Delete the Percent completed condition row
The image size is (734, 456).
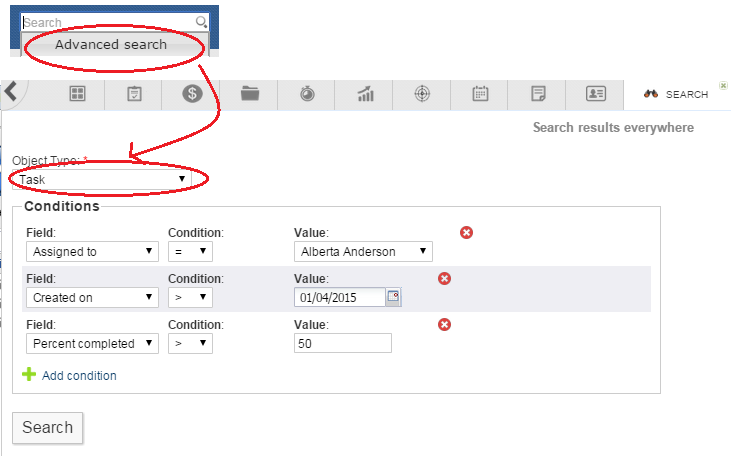(x=445, y=324)
